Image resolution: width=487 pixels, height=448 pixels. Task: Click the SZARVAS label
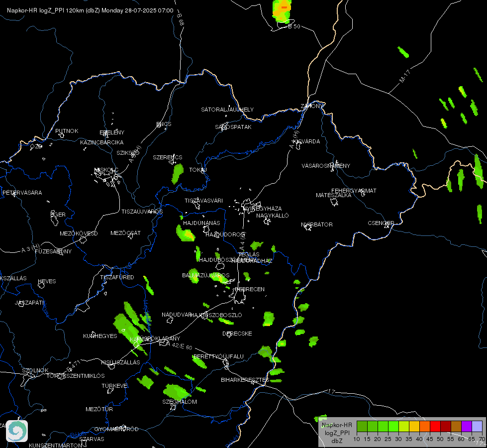click(92, 439)
